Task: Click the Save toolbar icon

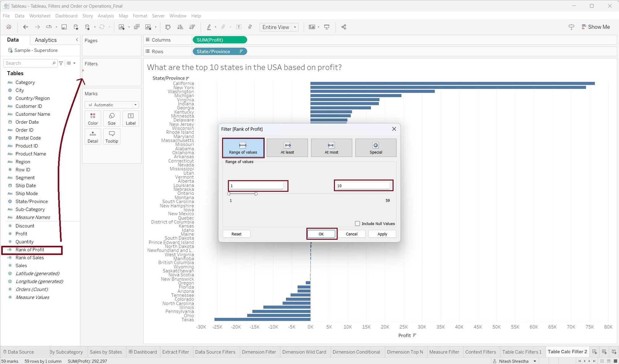Action: 64,27
